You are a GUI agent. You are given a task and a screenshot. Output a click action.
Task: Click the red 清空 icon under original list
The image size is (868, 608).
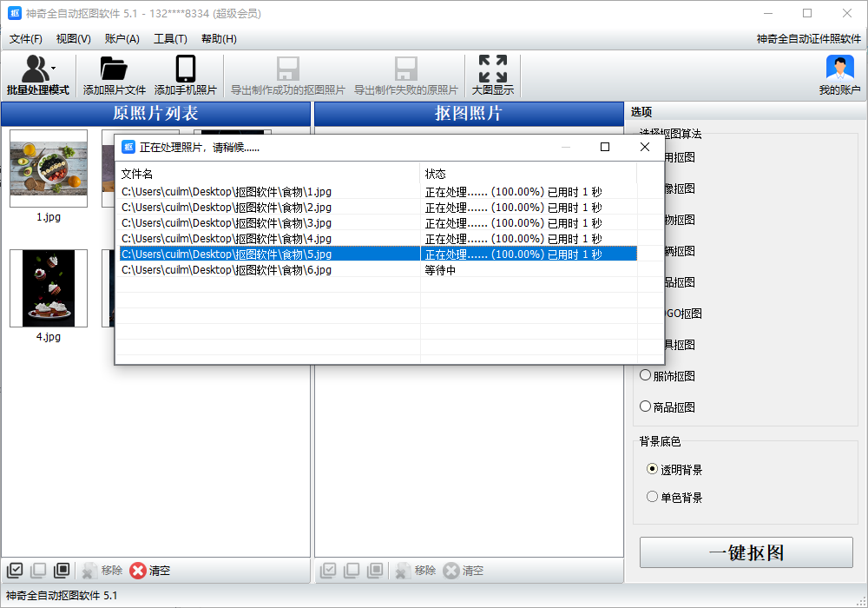click(138, 571)
